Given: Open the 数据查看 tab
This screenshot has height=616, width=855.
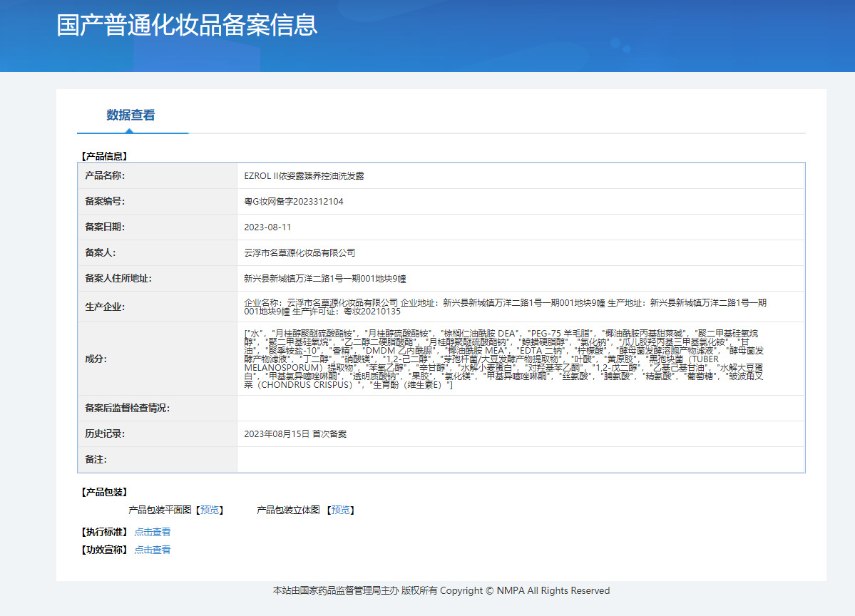Looking at the screenshot, I should 131,115.
